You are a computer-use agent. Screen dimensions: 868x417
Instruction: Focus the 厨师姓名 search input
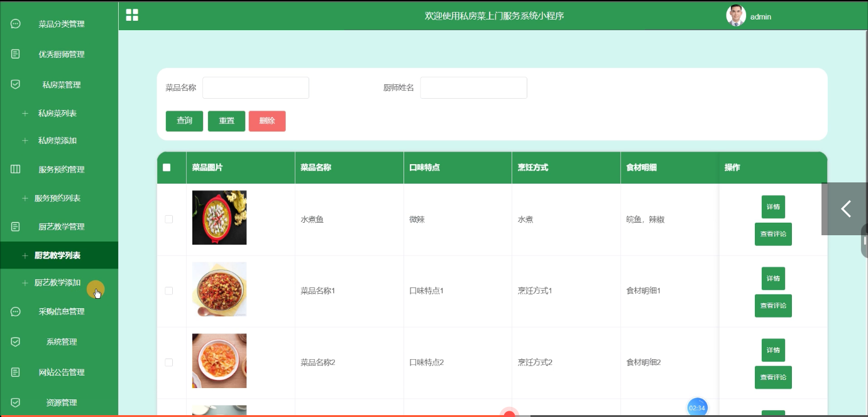coord(473,87)
